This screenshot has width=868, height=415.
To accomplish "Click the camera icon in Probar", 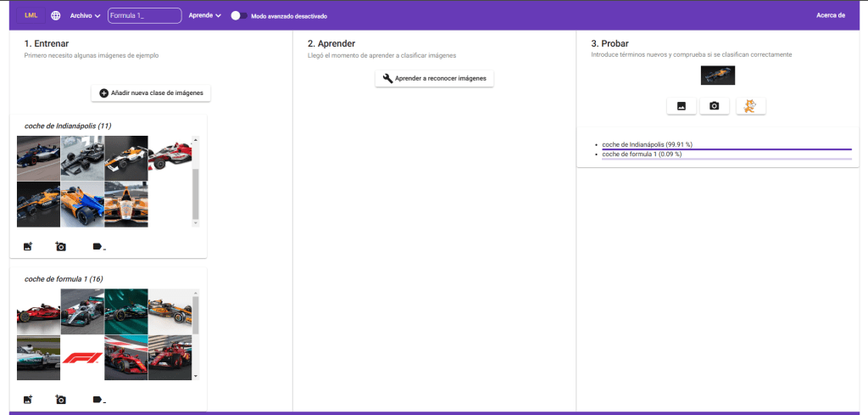I will pos(715,106).
